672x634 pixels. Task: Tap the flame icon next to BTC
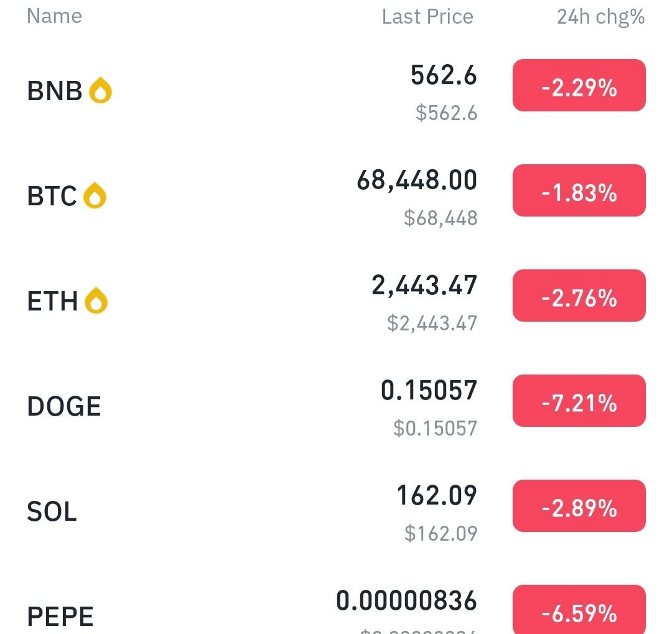point(95,195)
